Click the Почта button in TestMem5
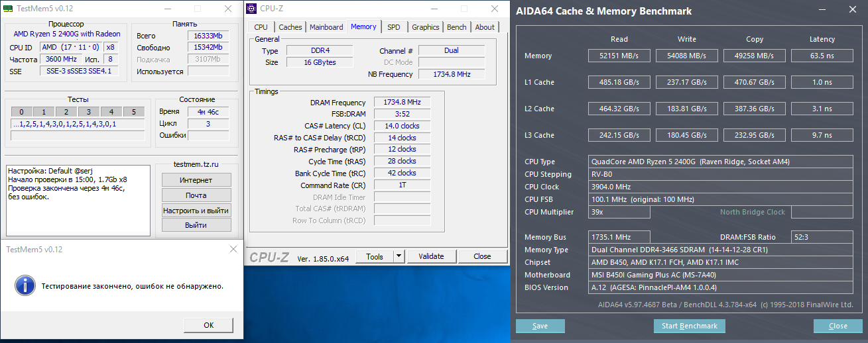 coord(196,195)
